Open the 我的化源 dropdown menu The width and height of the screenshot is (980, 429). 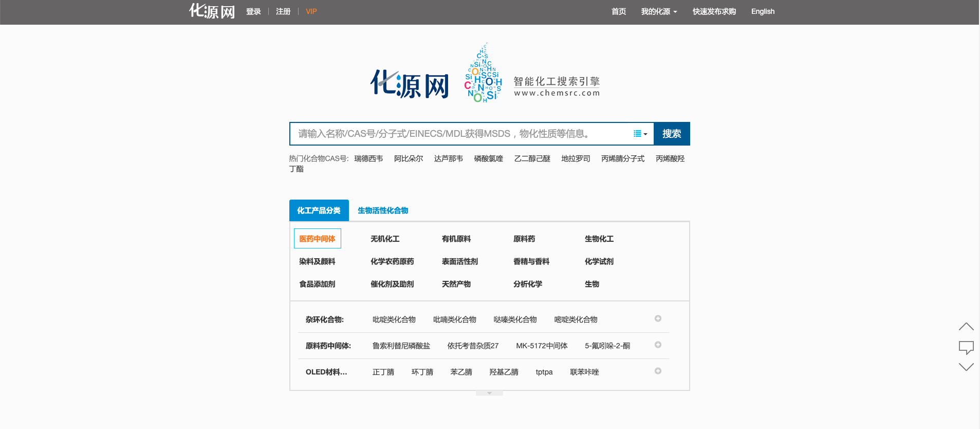click(x=659, y=11)
